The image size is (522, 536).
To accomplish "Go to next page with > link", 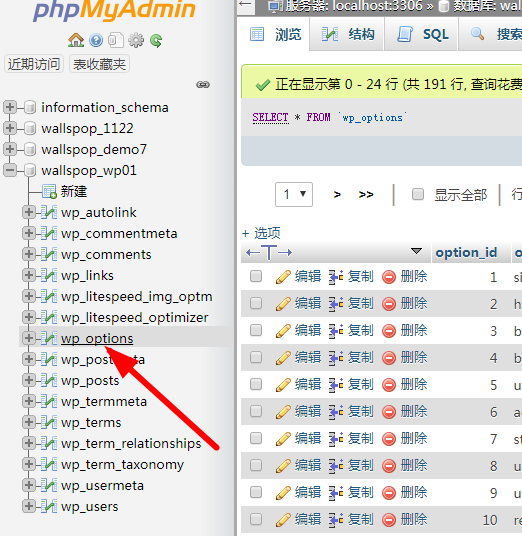I will [337, 195].
